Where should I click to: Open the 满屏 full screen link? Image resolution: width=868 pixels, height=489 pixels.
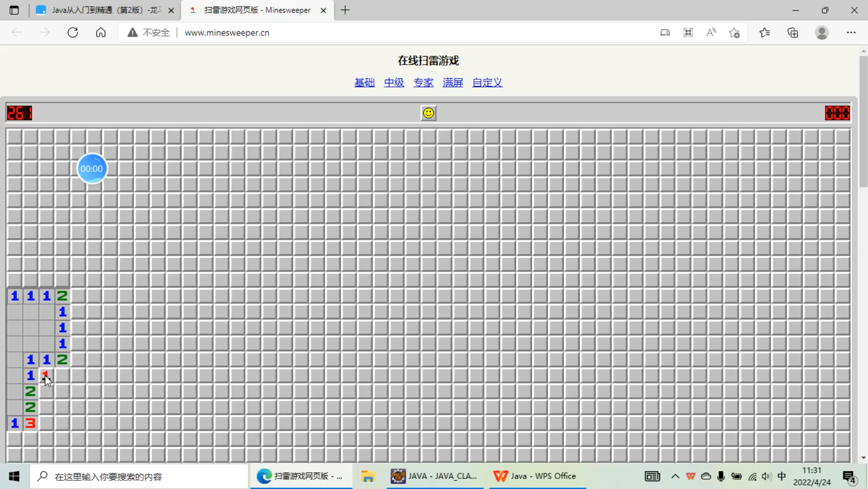click(453, 82)
